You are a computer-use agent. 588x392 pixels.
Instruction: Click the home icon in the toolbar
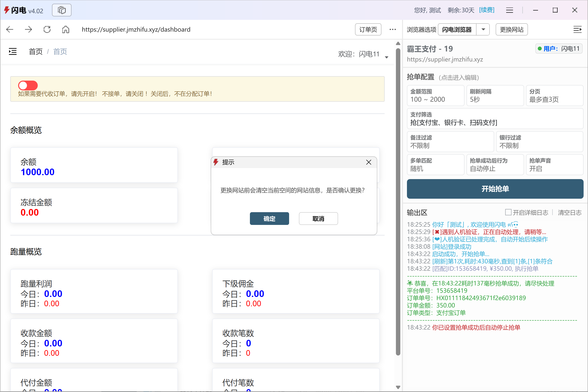pos(65,29)
